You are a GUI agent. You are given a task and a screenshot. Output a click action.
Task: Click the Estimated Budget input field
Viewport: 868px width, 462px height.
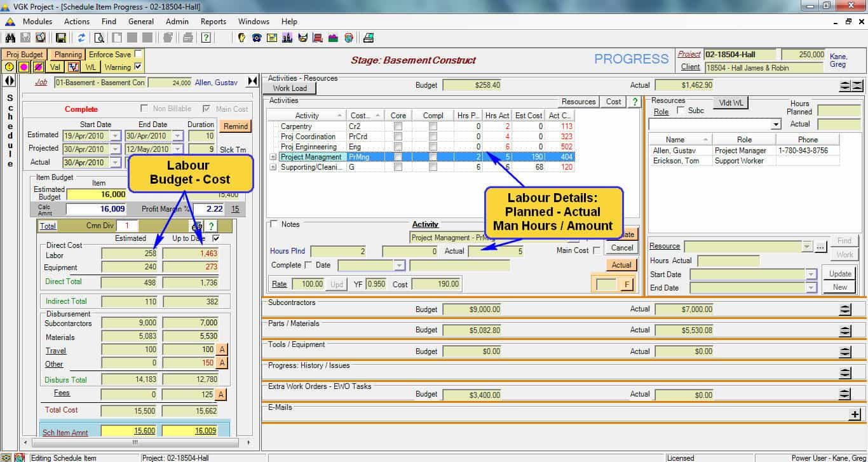(x=96, y=194)
